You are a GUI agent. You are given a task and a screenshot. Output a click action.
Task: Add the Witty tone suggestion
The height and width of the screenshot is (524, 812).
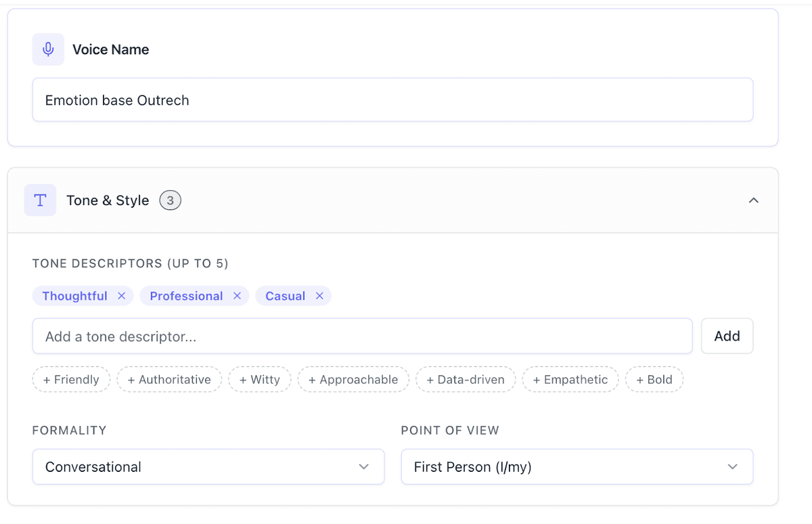click(x=259, y=380)
